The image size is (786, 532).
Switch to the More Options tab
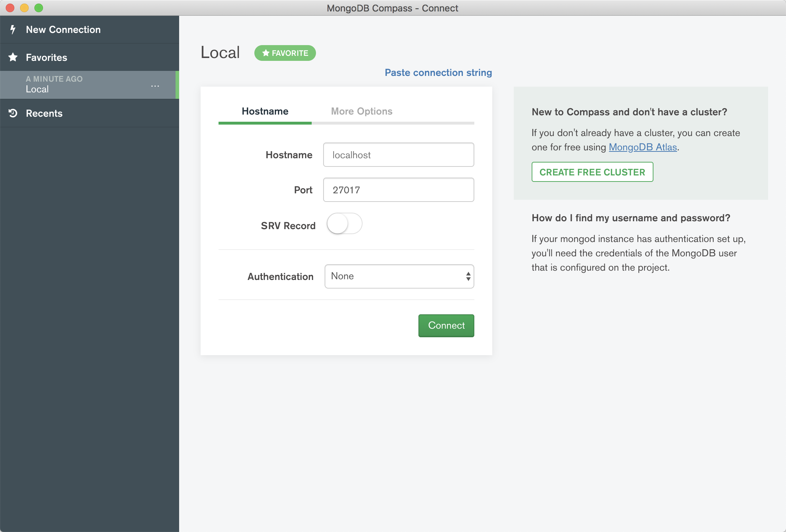(x=361, y=111)
